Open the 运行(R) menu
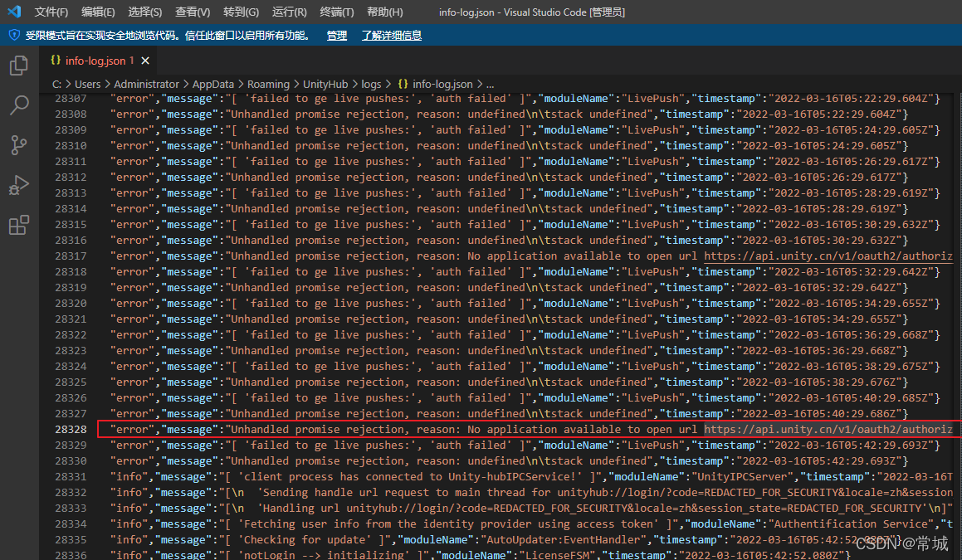Screen dimensions: 962x560 pyautogui.click(x=290, y=12)
